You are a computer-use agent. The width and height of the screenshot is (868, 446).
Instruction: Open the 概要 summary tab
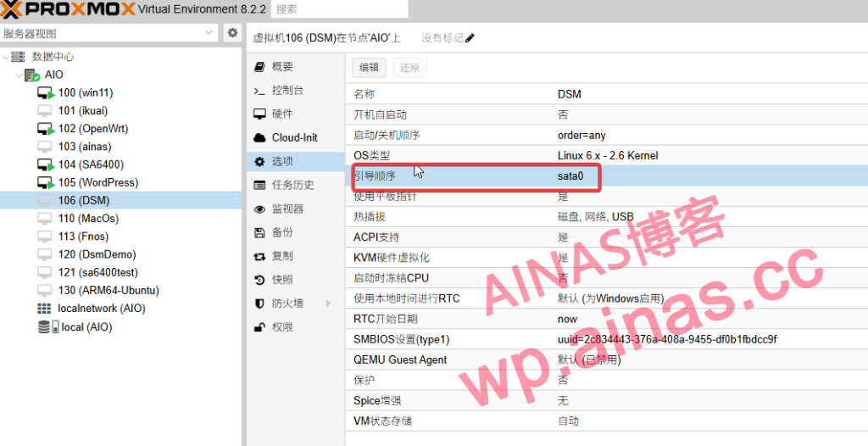pyautogui.click(x=296, y=66)
